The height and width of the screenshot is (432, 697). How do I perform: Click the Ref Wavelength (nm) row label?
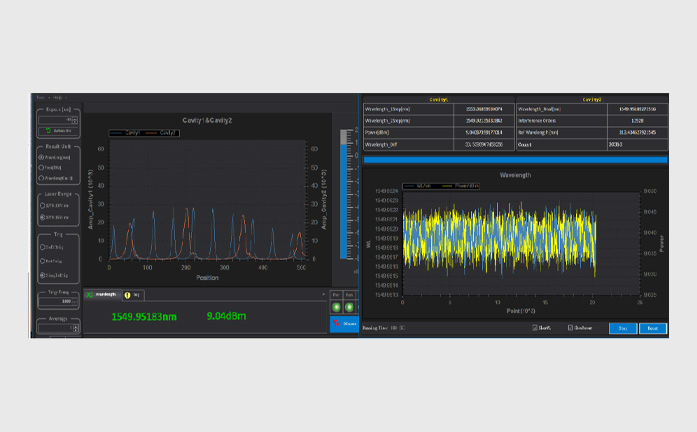coord(540,132)
